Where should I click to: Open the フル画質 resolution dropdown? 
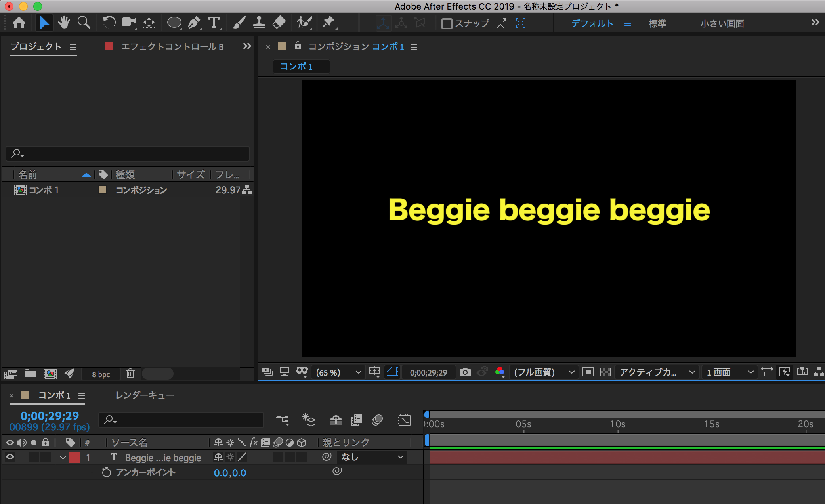(x=543, y=372)
